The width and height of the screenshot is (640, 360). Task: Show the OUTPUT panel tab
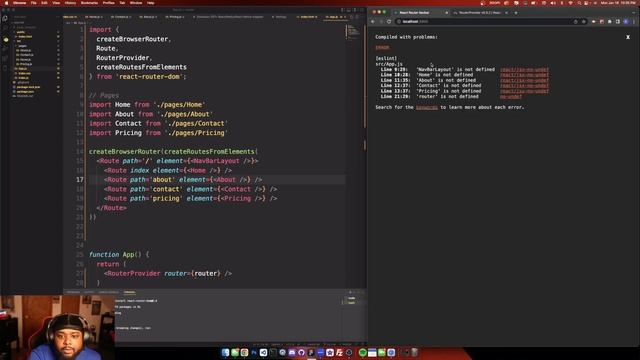(89, 292)
